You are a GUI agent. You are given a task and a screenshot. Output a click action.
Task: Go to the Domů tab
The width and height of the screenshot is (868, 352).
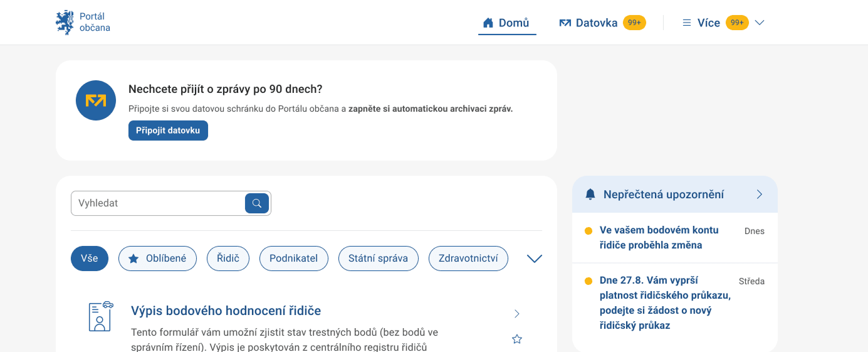(506, 23)
